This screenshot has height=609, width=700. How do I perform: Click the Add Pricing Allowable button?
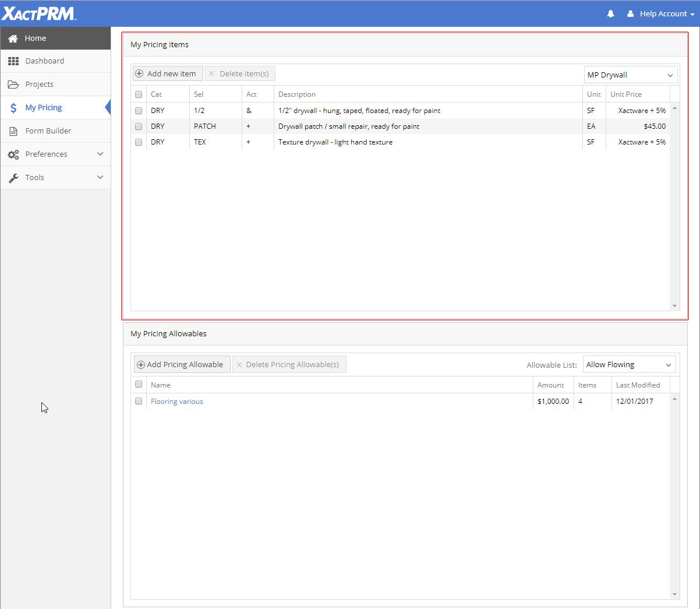coord(181,365)
